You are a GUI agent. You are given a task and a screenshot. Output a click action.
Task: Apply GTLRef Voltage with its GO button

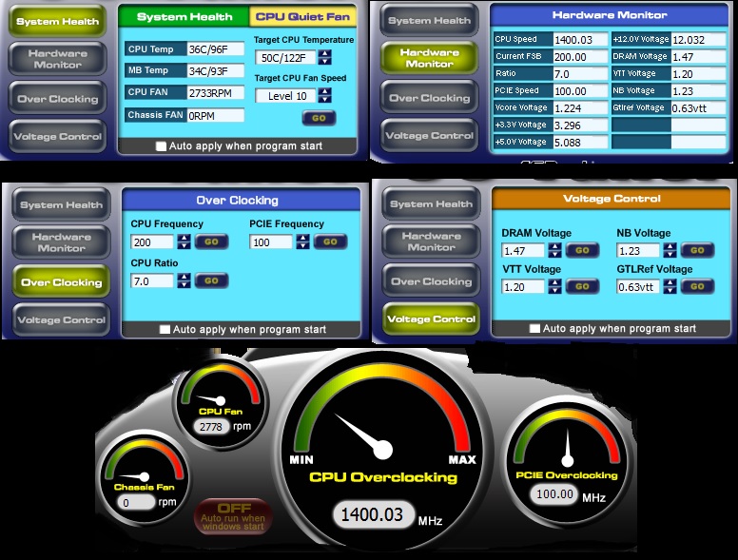pos(697,286)
